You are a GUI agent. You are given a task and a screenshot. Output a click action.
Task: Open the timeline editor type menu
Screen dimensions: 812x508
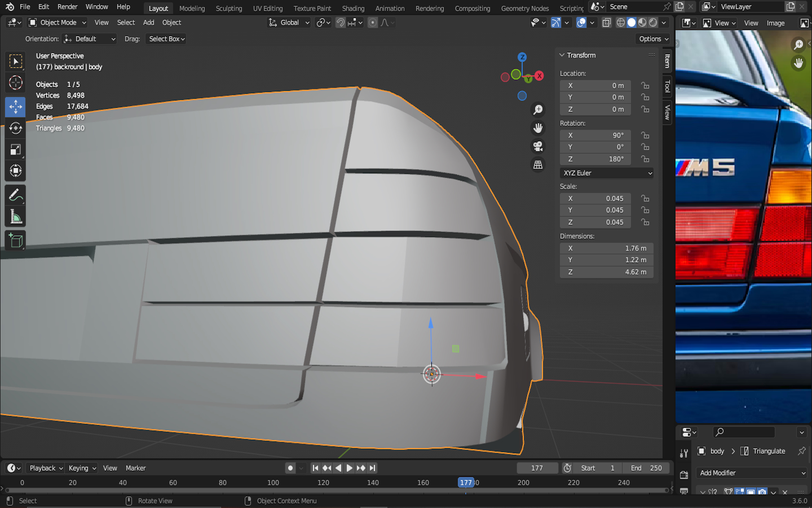tap(14, 468)
